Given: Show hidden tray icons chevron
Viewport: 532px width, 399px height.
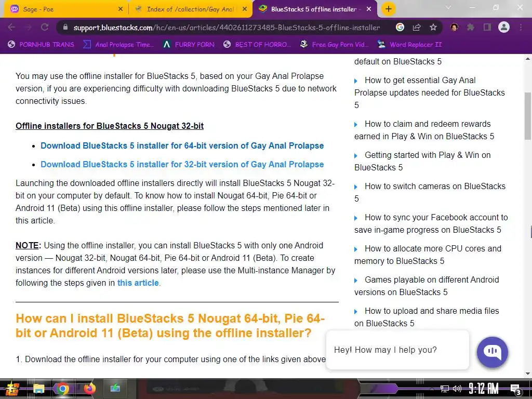Looking at the screenshot, I should pyautogui.click(x=432, y=389).
